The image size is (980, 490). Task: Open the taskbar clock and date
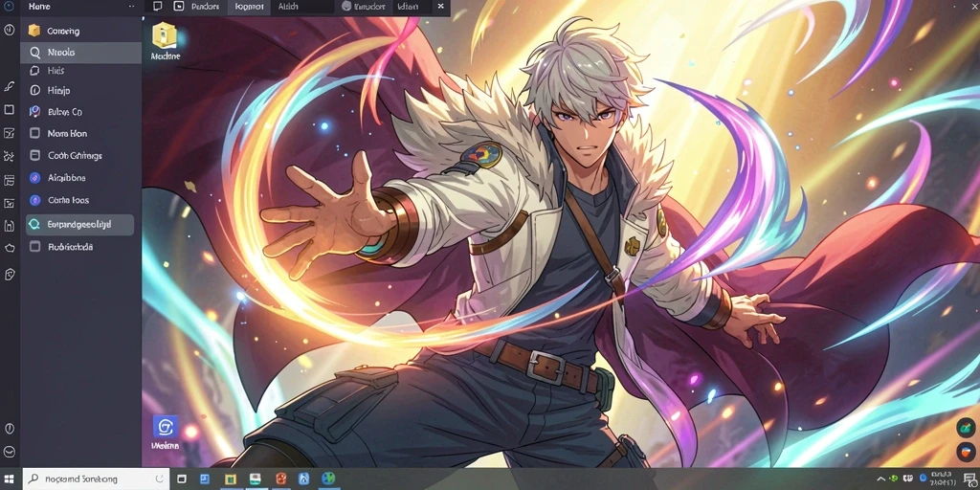pyautogui.click(x=944, y=479)
